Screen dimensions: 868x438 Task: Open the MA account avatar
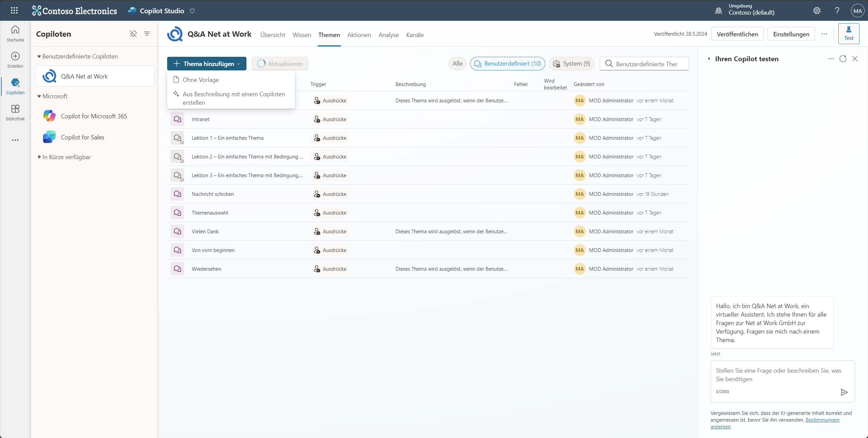click(x=857, y=11)
